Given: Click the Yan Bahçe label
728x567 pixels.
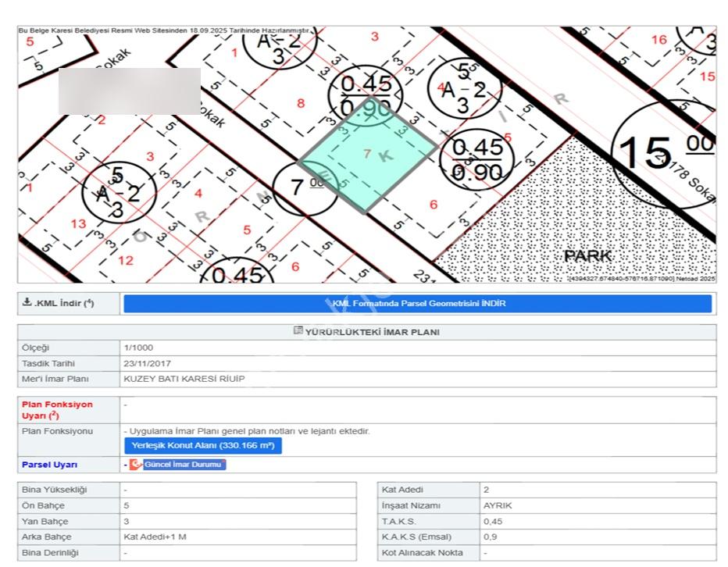Looking at the screenshot, I should (x=45, y=522).
